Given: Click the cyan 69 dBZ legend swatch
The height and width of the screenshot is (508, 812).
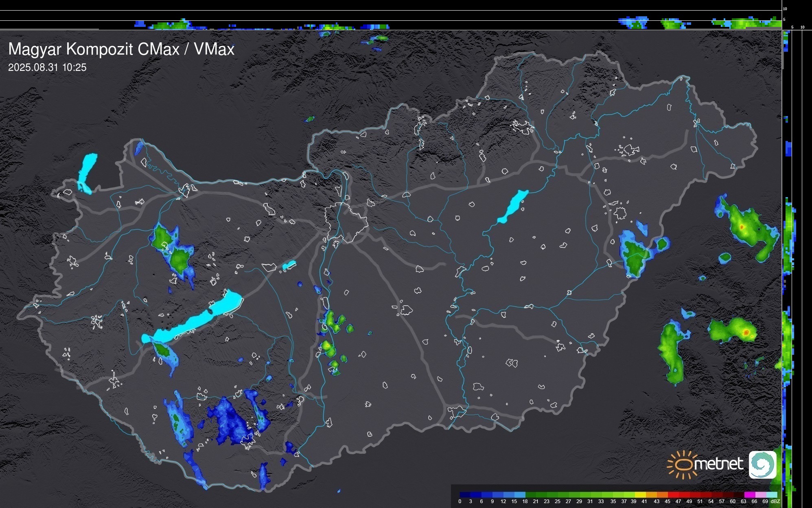Looking at the screenshot, I should 772,495.
